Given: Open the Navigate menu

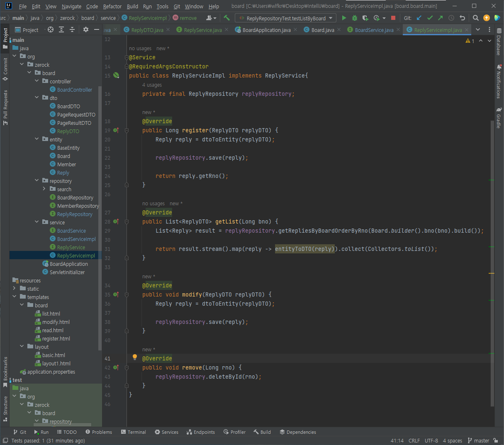Looking at the screenshot, I should click(71, 6).
